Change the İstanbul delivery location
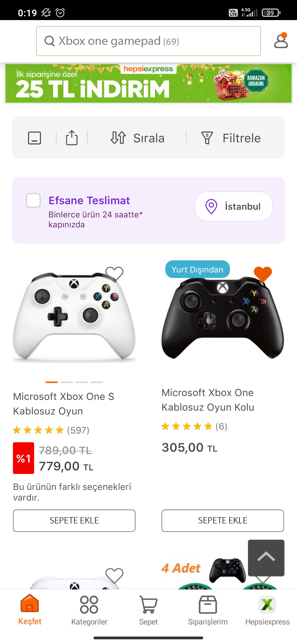Screen dimensions: 297x644 (233, 206)
